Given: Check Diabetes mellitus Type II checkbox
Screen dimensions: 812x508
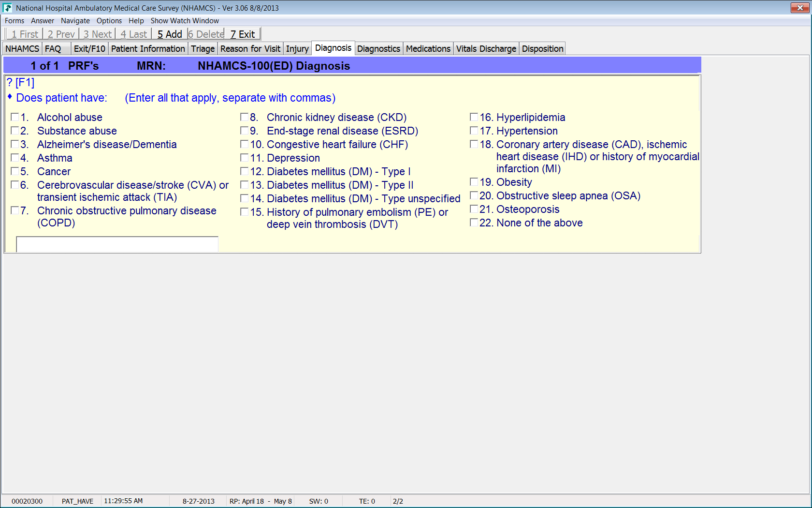Looking at the screenshot, I should tap(245, 185).
